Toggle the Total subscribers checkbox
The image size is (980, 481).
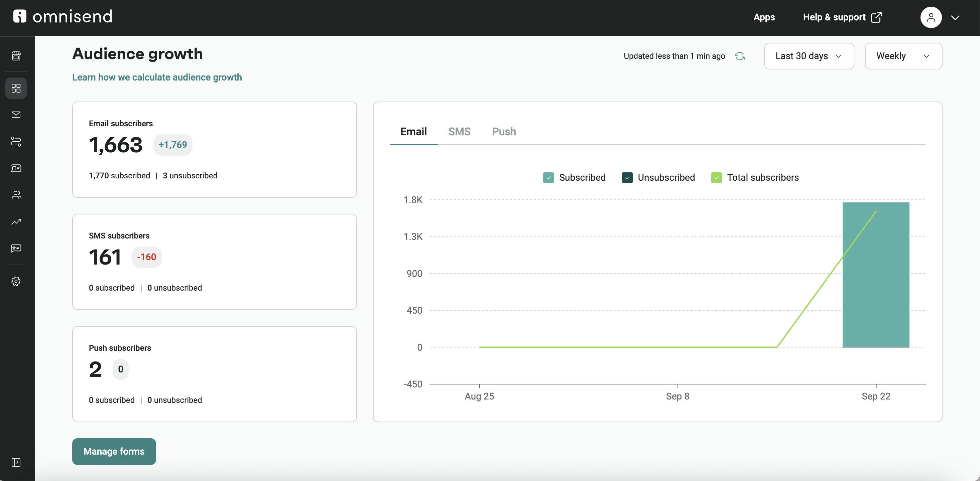717,177
